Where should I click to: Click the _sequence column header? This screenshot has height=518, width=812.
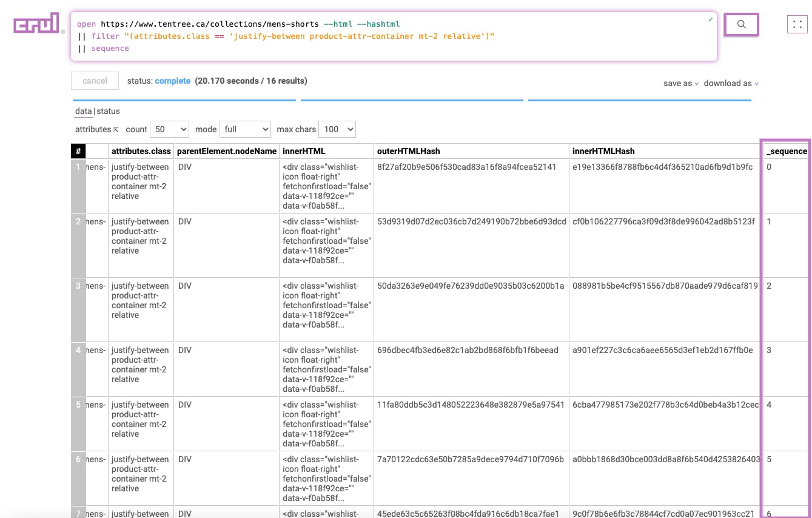click(x=786, y=151)
